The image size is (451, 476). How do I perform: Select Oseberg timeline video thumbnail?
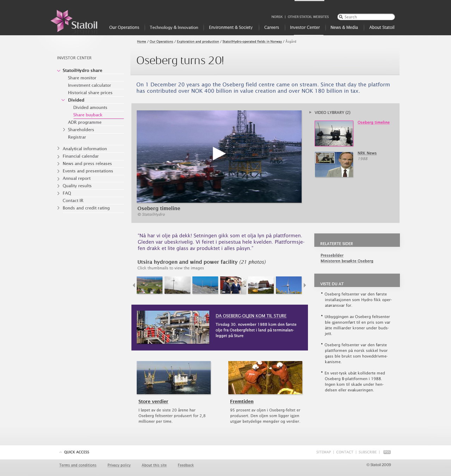pyautogui.click(x=334, y=133)
